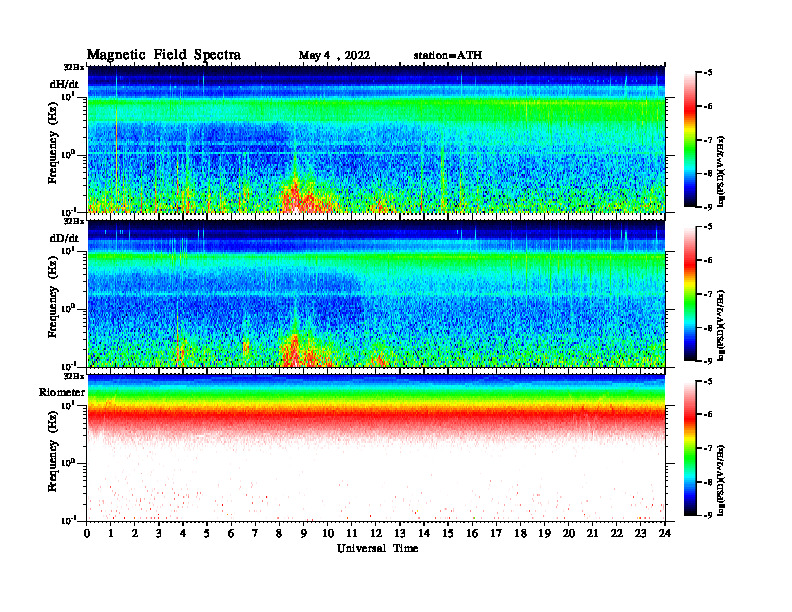Image resolution: width=792 pixels, height=612 pixels.
Task: Click the "-5" tick on dH/dt color scale
Action: click(x=707, y=73)
